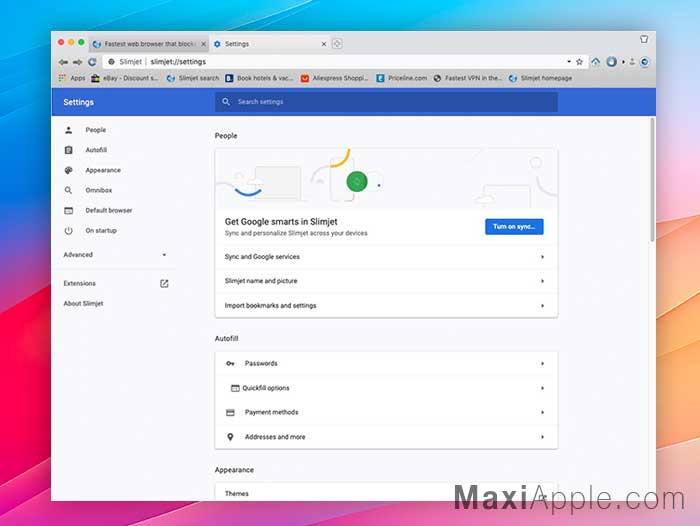Open the Aliexpress Shopping bookmark
This screenshot has height=526, width=700.
(335, 78)
